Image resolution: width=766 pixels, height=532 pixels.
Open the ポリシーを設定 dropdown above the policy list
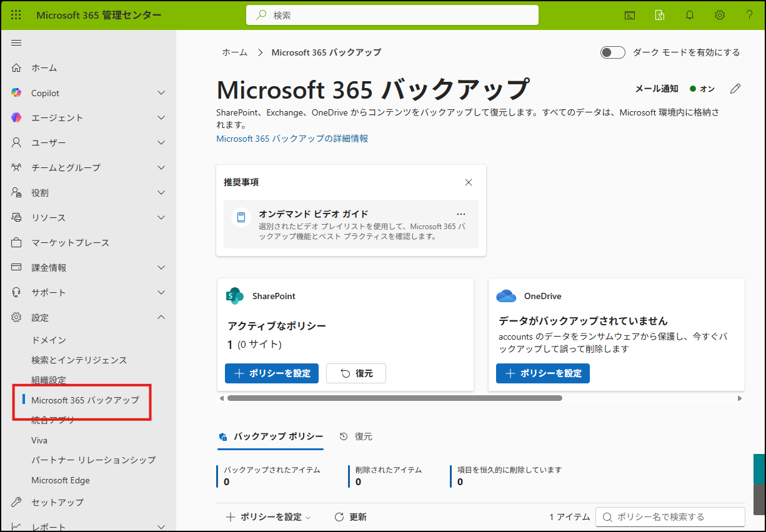268,517
